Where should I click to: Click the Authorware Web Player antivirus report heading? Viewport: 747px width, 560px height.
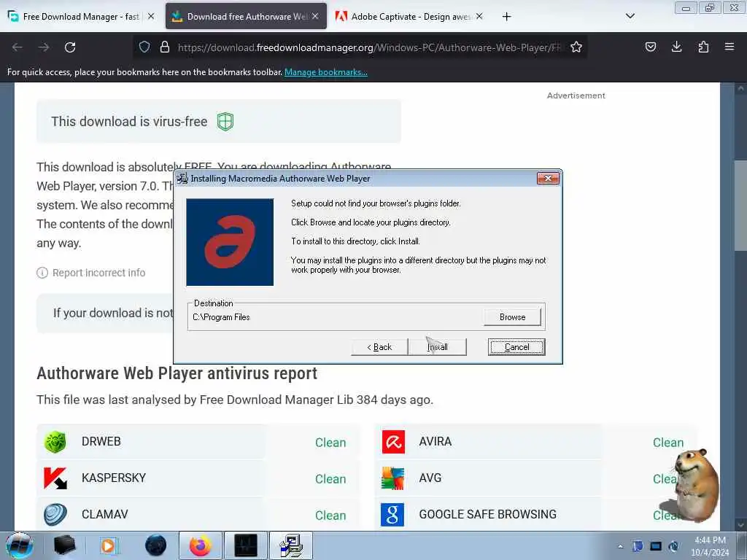(x=177, y=373)
